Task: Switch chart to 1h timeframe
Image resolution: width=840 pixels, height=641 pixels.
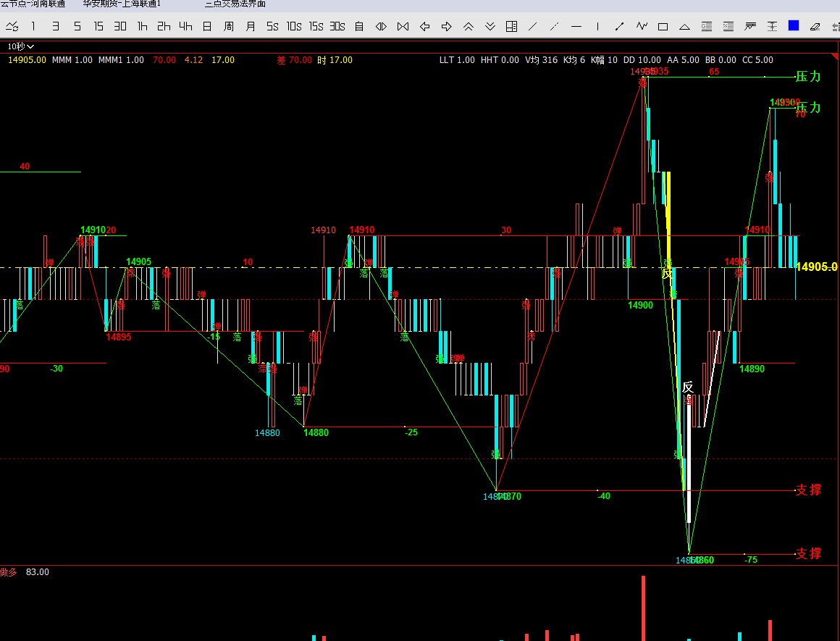Action: (x=142, y=27)
